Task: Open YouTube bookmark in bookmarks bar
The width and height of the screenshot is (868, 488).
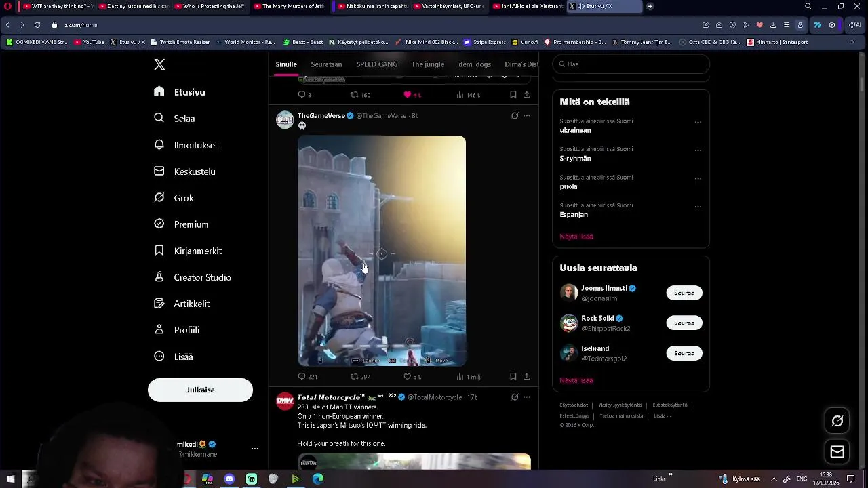Action: 89,42
